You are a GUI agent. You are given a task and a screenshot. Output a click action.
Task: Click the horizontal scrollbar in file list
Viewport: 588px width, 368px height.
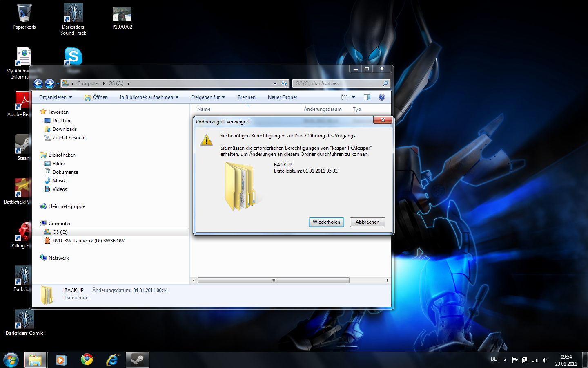273,280
